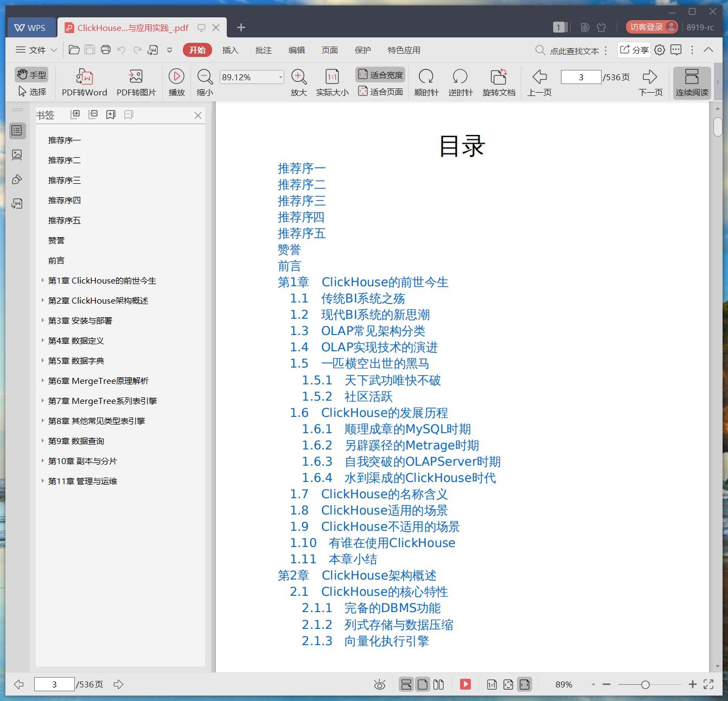Open settings gear icon in ribbon

tap(660, 50)
